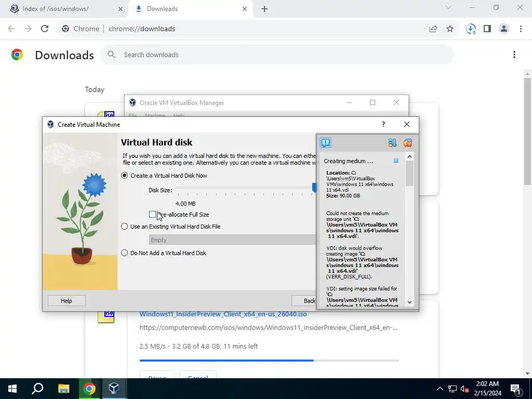Open Chrome downloads bubble icon

tap(471, 29)
